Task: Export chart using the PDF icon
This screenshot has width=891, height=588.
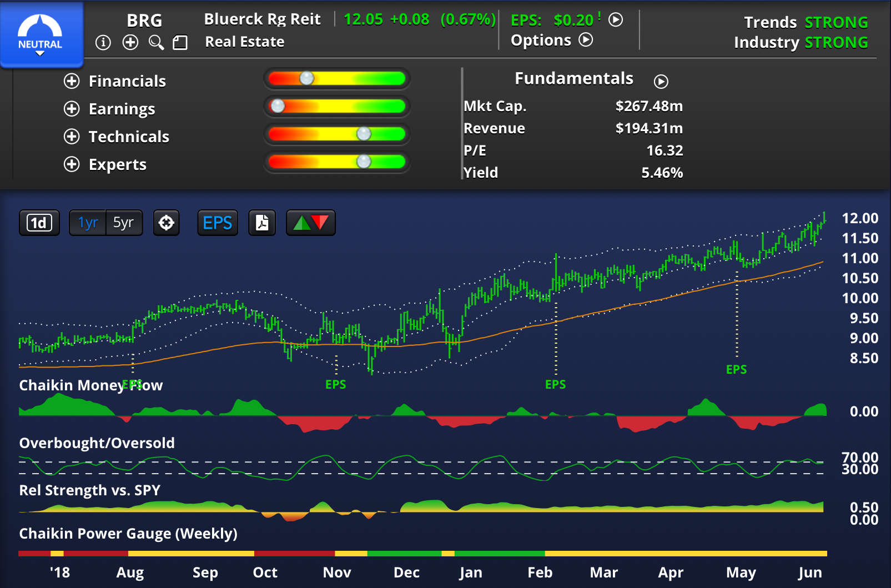Action: (262, 223)
